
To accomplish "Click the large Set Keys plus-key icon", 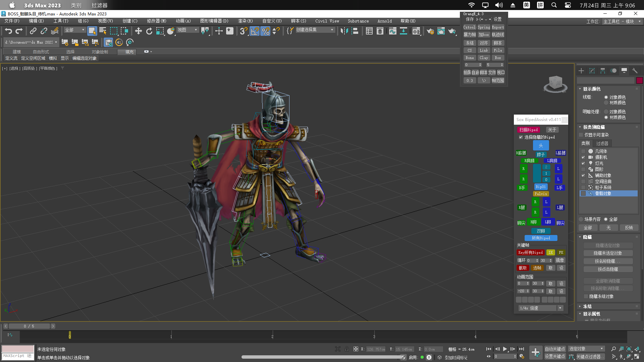I will (536, 353).
